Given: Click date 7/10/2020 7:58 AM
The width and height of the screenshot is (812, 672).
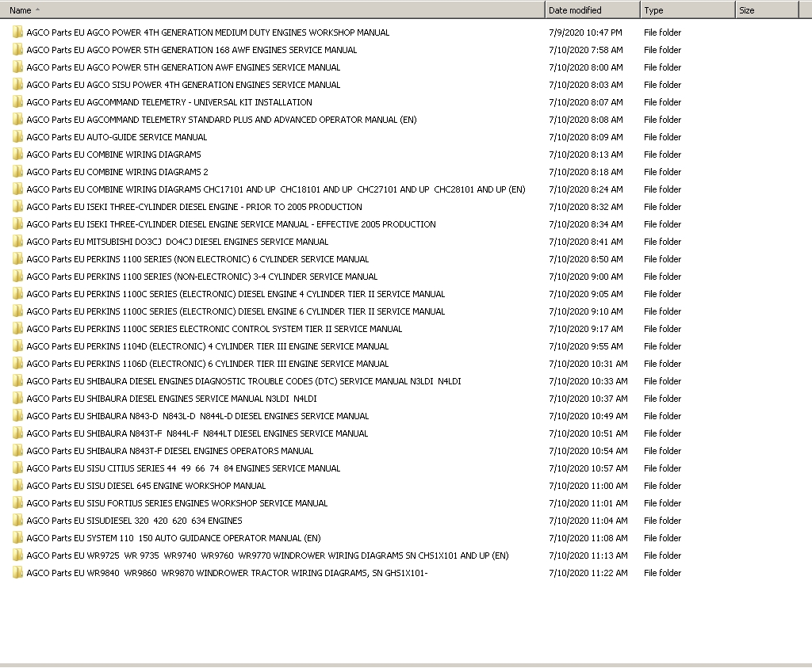Looking at the screenshot, I should pos(586,50).
